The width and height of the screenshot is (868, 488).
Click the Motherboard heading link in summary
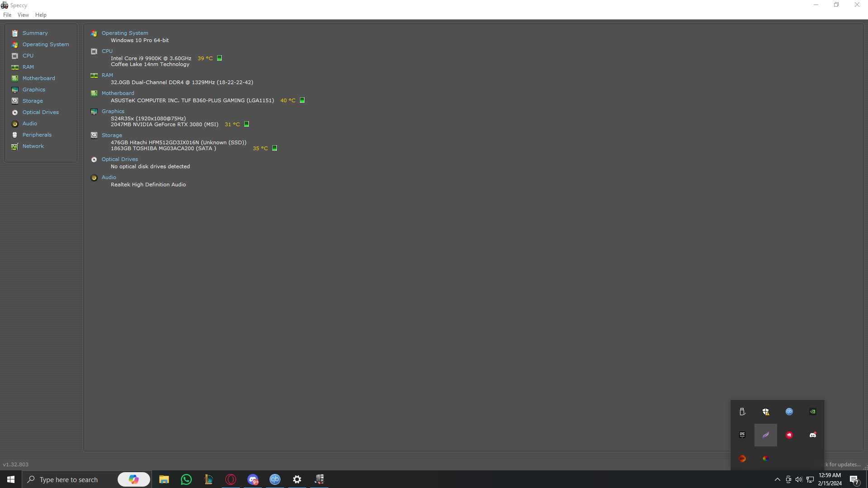click(118, 93)
